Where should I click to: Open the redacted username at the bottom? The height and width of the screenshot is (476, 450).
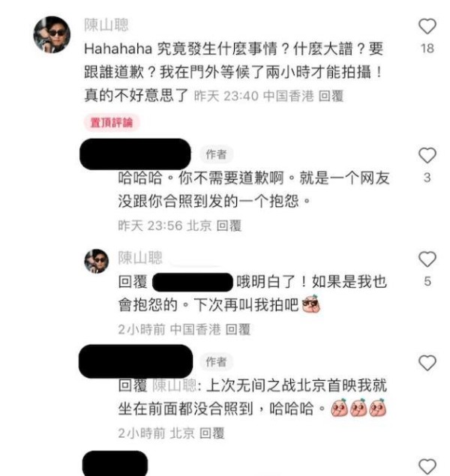tap(115, 463)
